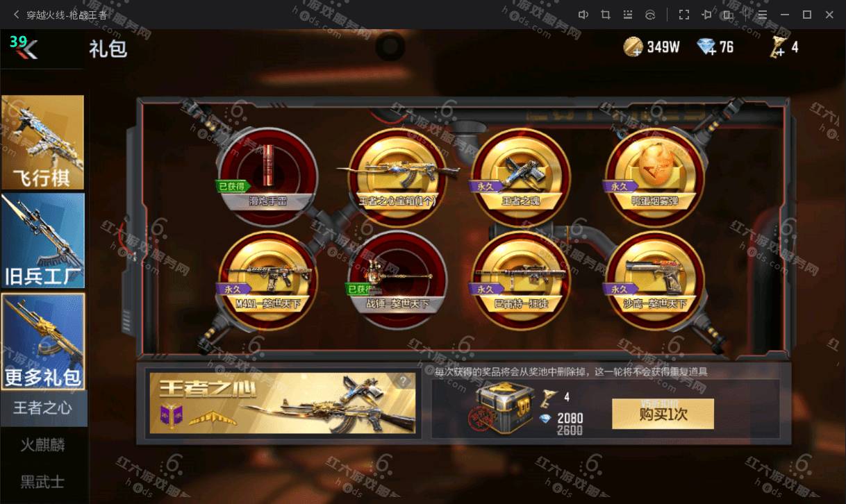Recharge diamonds via the 76 diamond icon
Image resolution: width=846 pixels, height=504 pixels.
pos(706,47)
